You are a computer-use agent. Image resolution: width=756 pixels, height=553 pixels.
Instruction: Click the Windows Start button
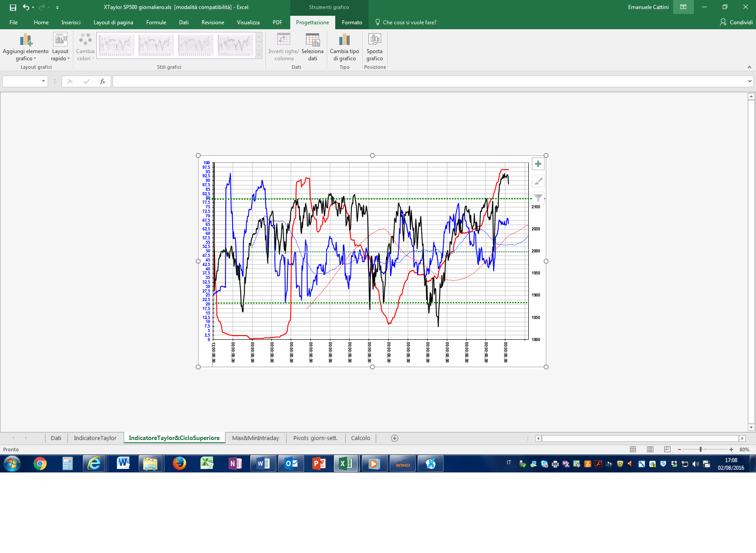12,463
